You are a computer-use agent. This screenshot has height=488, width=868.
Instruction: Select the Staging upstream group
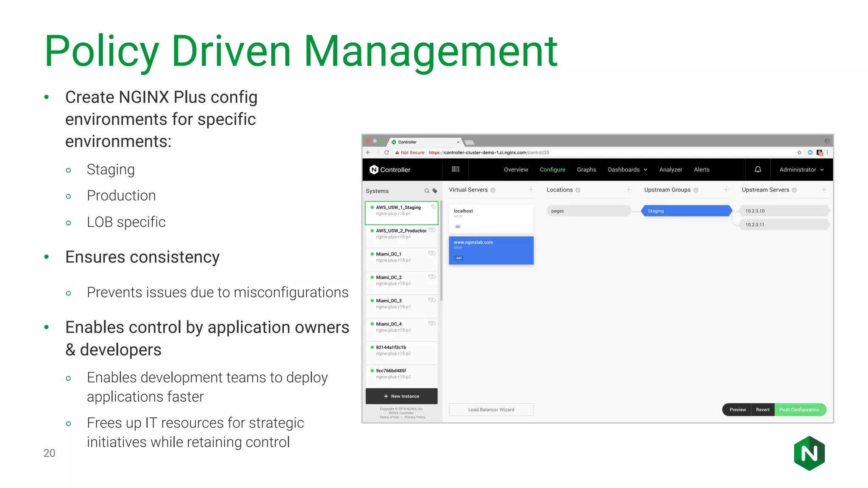(x=687, y=211)
